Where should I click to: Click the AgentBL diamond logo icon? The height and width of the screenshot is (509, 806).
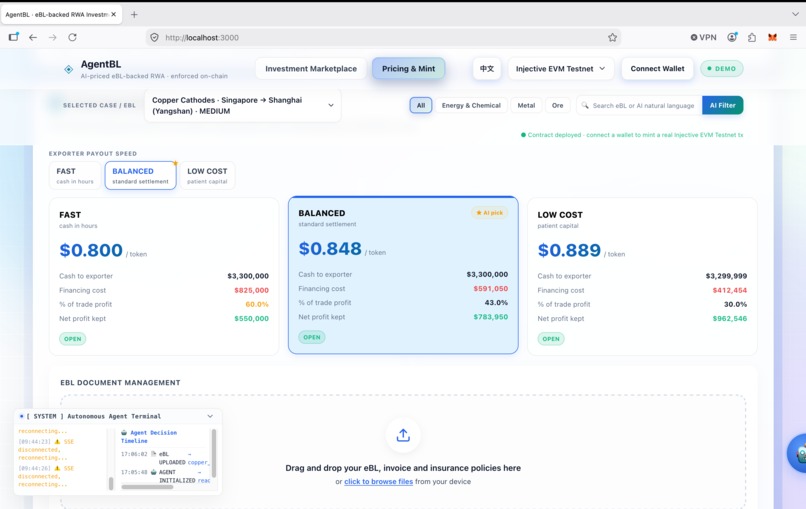(x=68, y=69)
